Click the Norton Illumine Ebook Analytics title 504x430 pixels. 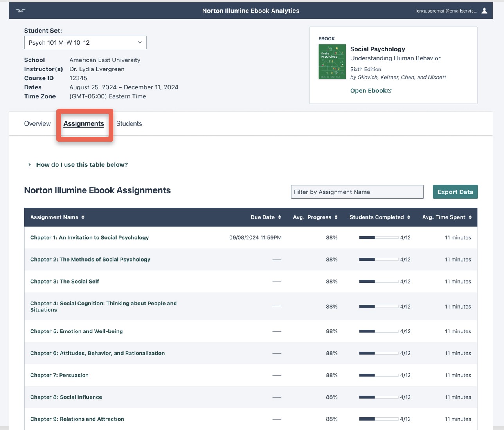[251, 11]
